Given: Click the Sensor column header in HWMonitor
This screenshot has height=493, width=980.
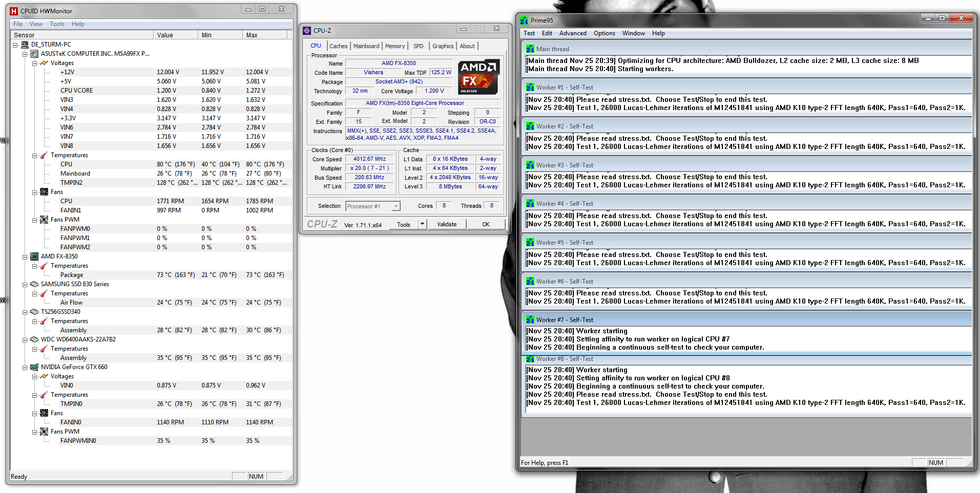Looking at the screenshot, I should tap(82, 35).
